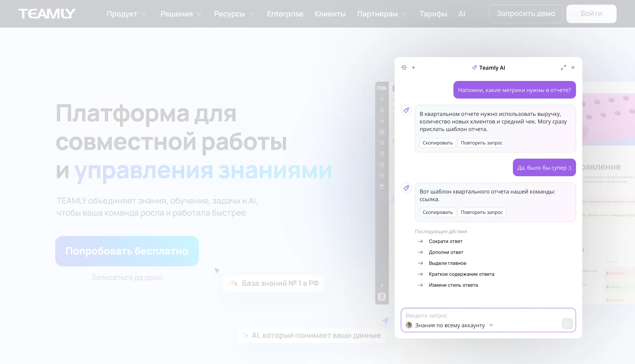Screen dimensions: 635x364
Task: Expand the Решения navigation dropdown
Action: pyautogui.click(x=181, y=14)
